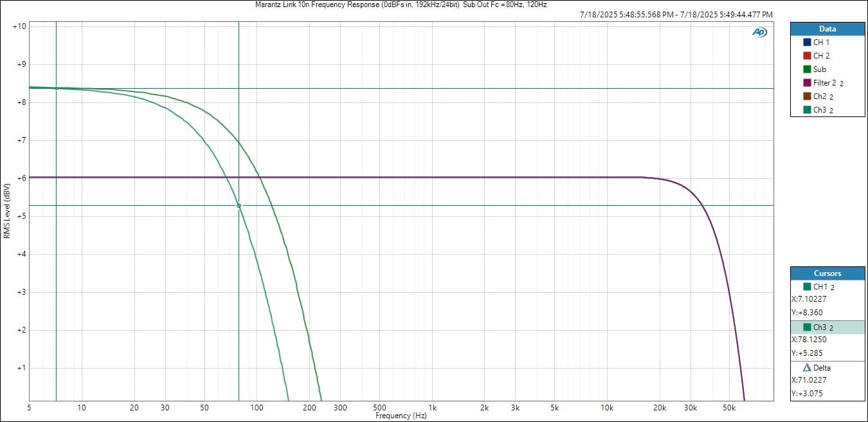Select the green Sub trace swatch

point(807,69)
